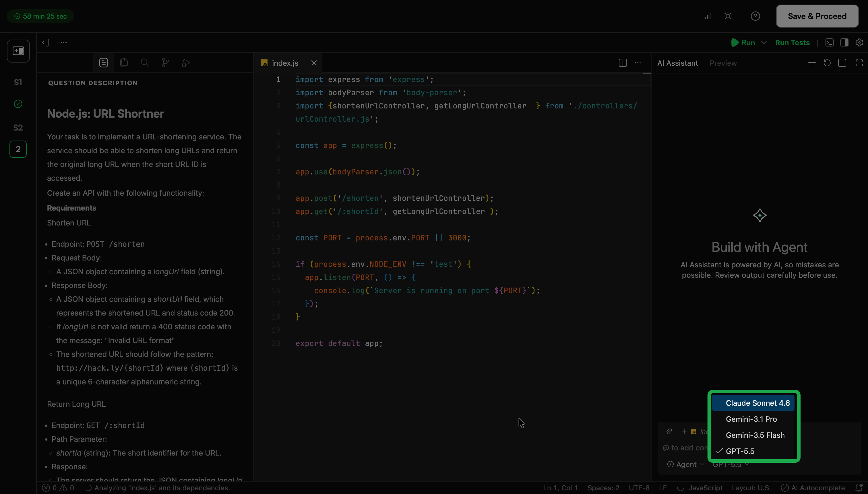Show the question description panel icon
The image size is (868, 494).
[x=104, y=63]
